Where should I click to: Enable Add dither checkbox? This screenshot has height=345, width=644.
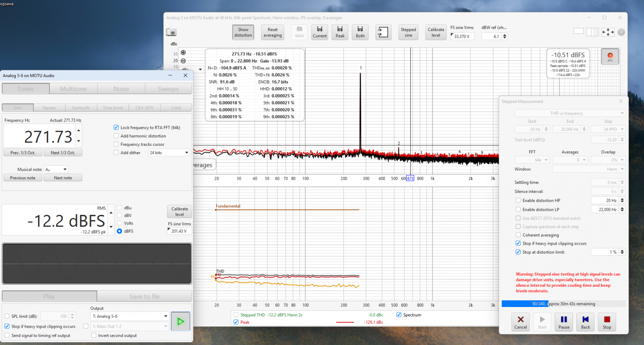[116, 152]
